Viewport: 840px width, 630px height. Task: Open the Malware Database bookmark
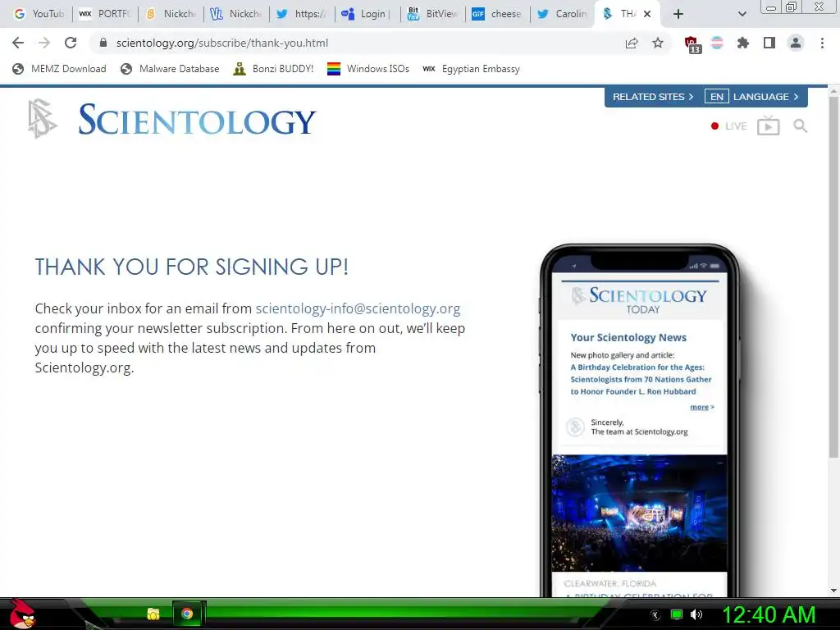(x=170, y=69)
